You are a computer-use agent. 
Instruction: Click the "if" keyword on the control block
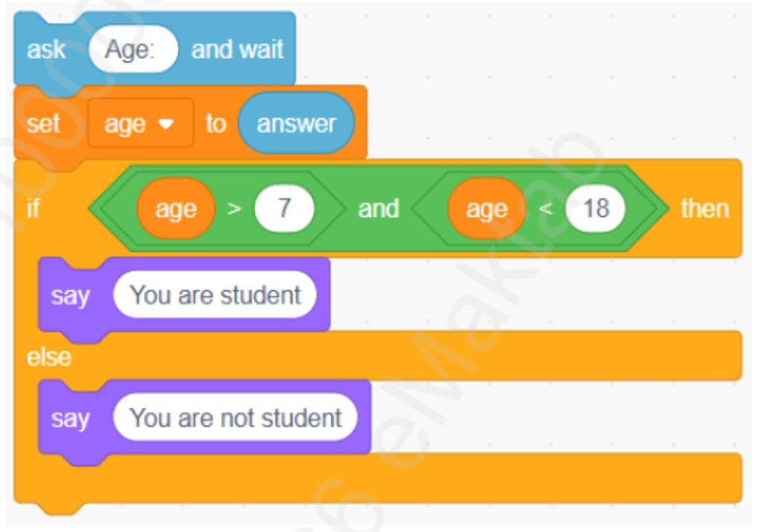[x=33, y=208]
